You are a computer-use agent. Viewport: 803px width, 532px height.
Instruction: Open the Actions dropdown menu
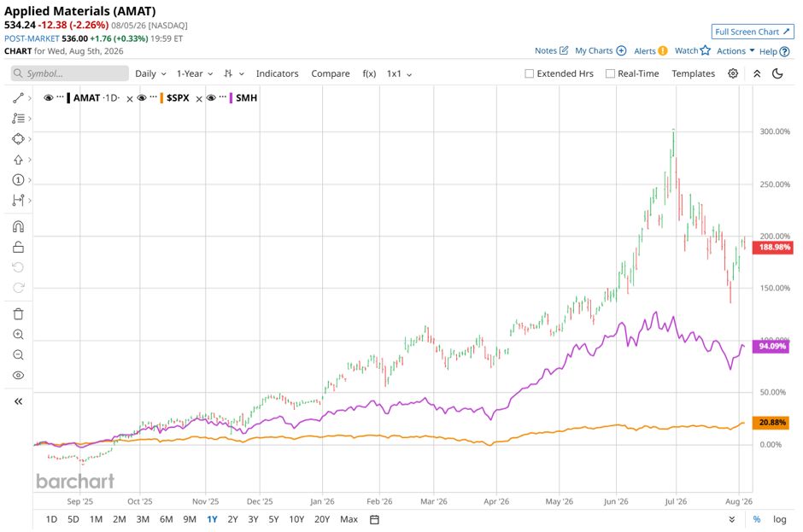coord(736,50)
